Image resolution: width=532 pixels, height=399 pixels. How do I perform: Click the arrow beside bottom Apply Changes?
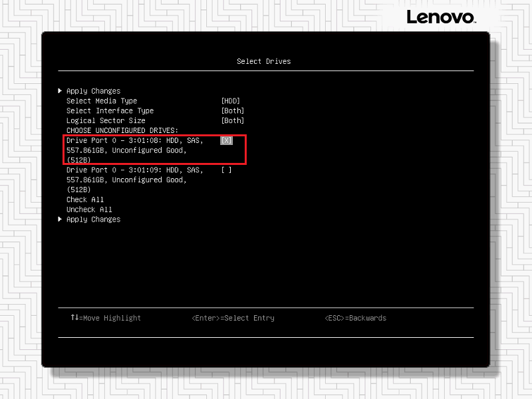coord(60,219)
